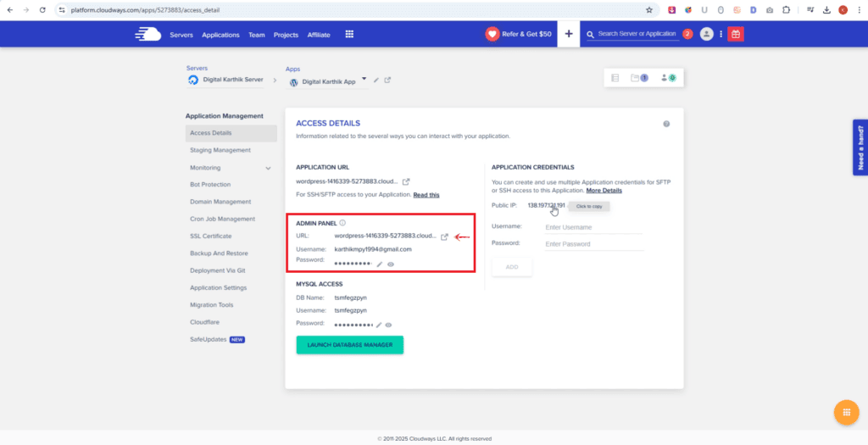Reveal MySQL password with eye icon
The height and width of the screenshot is (445, 868).
pyautogui.click(x=388, y=325)
